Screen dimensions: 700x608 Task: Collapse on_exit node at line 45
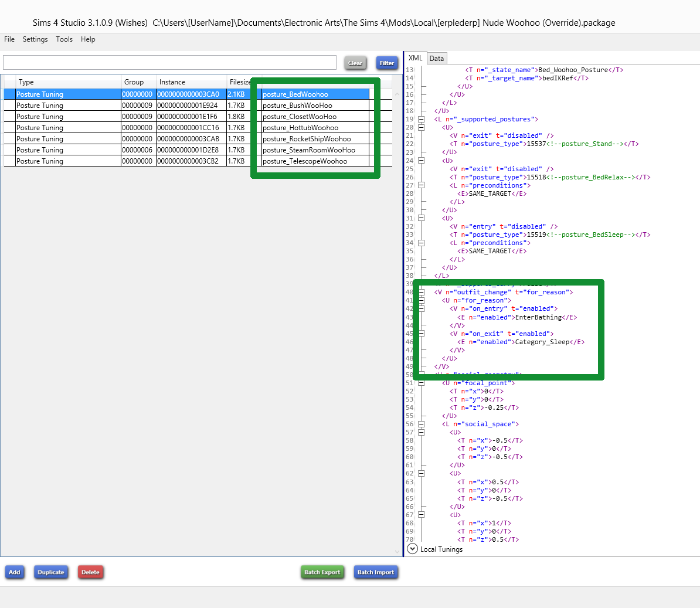tap(422, 334)
